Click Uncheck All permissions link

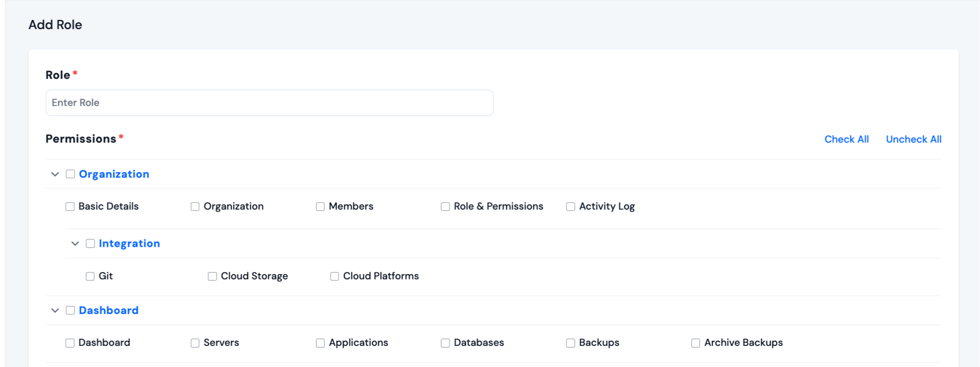(x=913, y=139)
